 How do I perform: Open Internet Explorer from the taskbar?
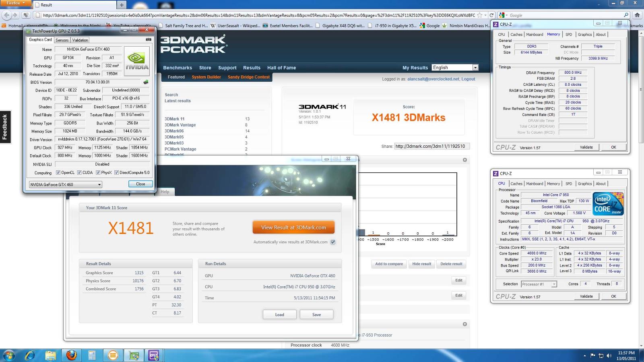30,355
